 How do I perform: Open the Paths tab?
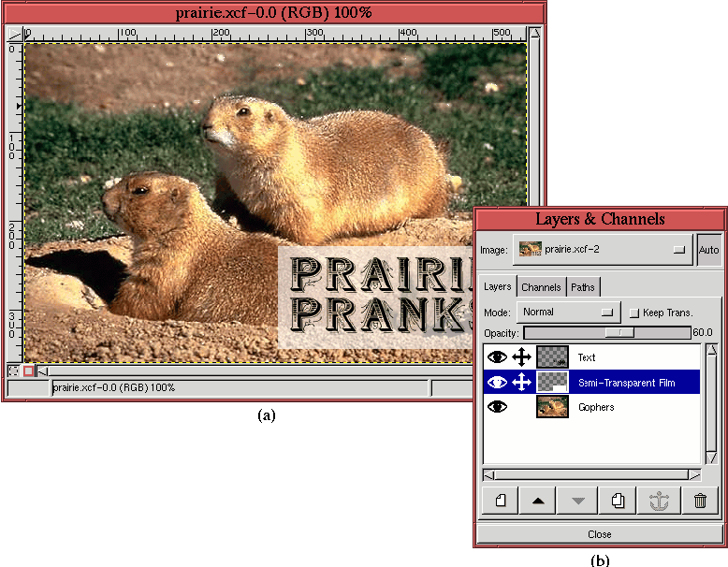click(x=582, y=287)
